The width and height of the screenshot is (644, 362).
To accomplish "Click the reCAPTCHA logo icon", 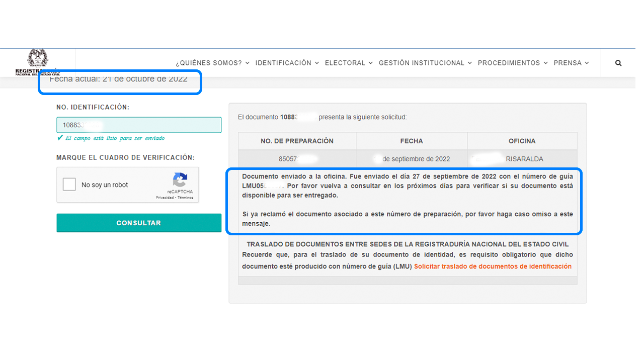I will point(180,180).
